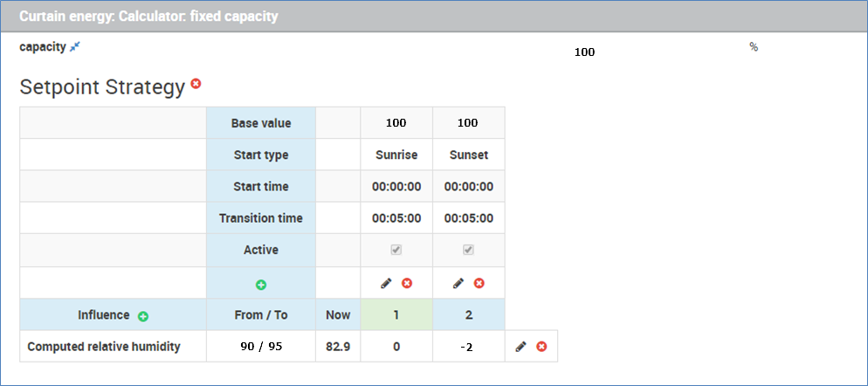The width and height of the screenshot is (868, 386).
Task: Delete the Sunrise period
Action: click(x=407, y=283)
